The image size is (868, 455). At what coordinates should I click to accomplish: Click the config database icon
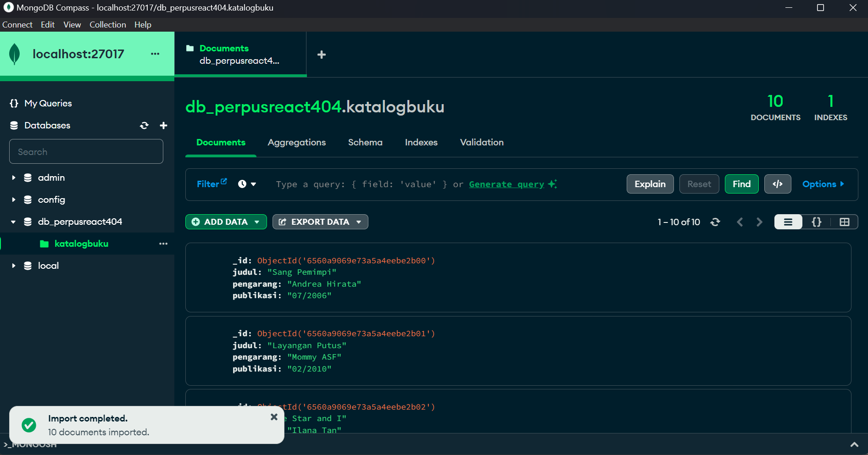(28, 200)
